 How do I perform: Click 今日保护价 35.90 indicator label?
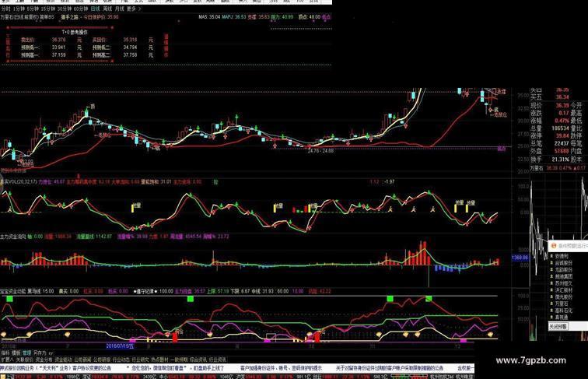pyautogui.click(x=100, y=17)
